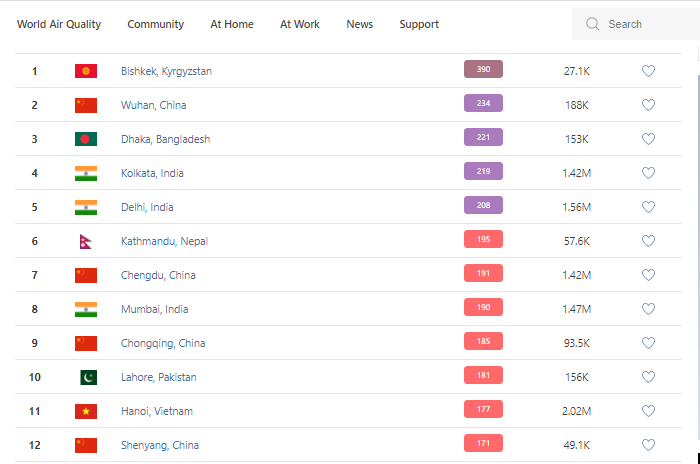
Task: Toggle favorite heart for Dhaka, Bangladesh
Action: (648, 139)
